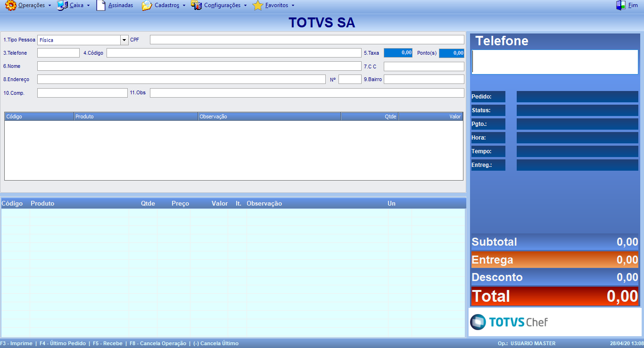
Task: Click the Tempo: value box
Action: 578,151
